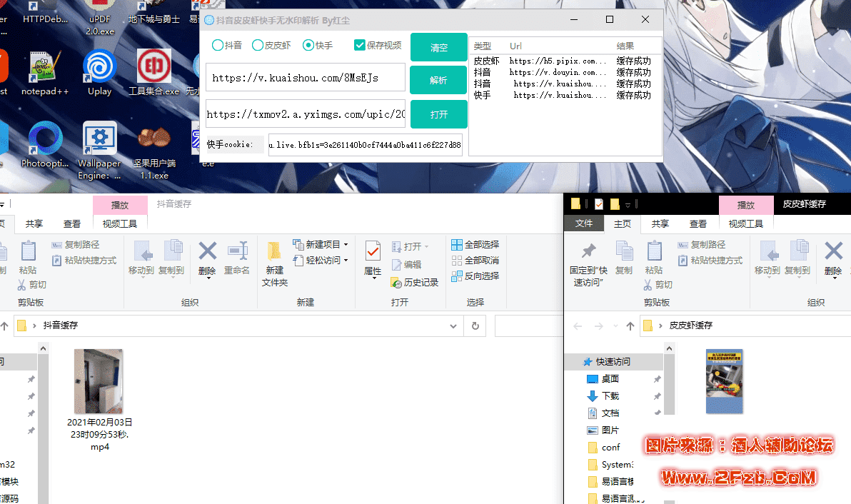
Task: Select the 快手 radio button
Action: (x=318, y=45)
